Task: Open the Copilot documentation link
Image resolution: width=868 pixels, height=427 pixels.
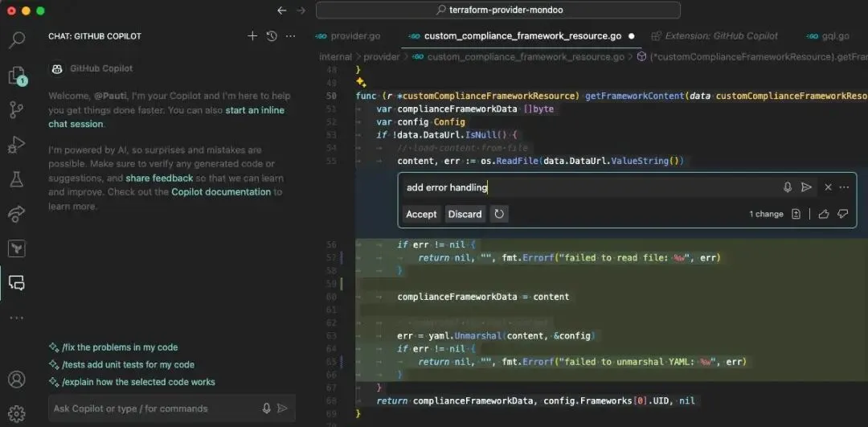Action: (221, 192)
